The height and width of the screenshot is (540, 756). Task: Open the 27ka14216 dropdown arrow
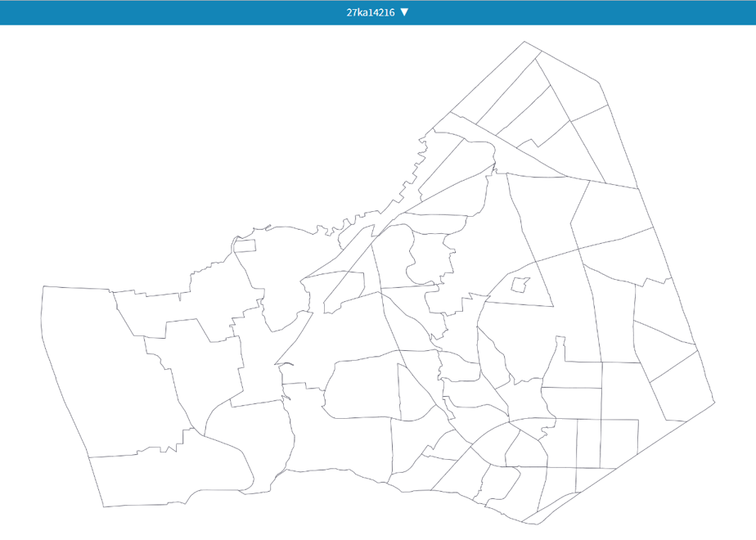tap(404, 12)
